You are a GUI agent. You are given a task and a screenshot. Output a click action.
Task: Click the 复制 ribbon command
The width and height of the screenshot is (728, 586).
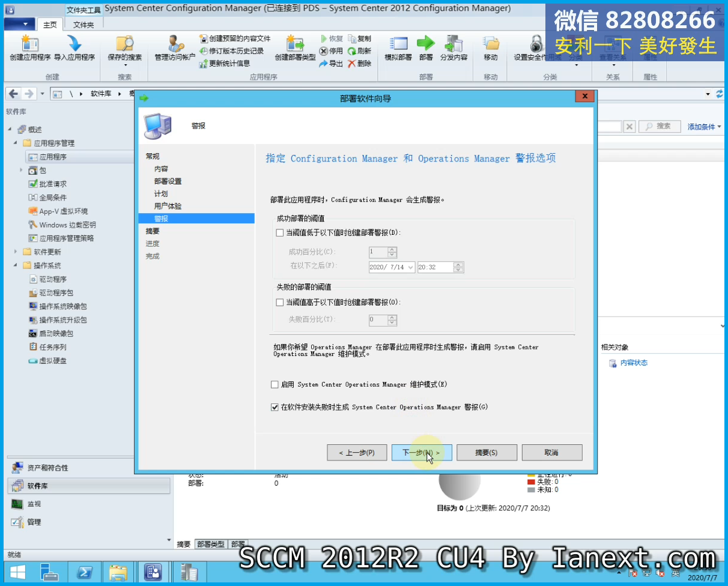(360, 38)
